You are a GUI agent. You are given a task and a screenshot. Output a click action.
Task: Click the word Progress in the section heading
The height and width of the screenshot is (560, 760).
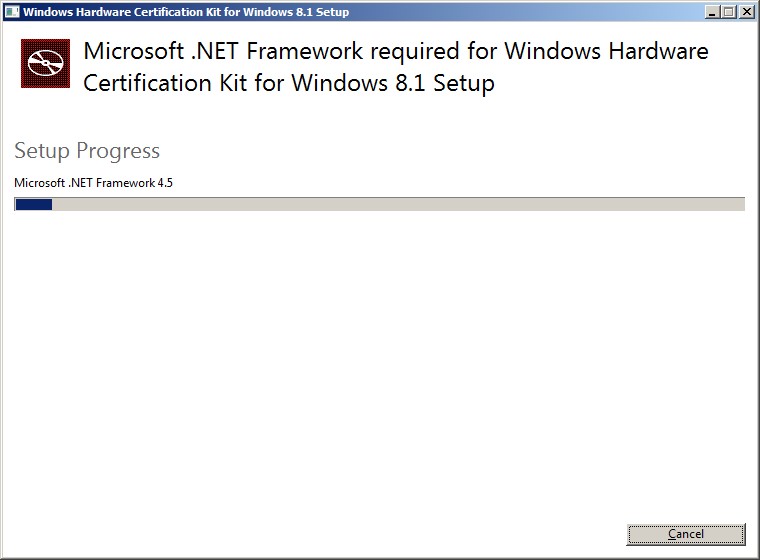pyautogui.click(x=118, y=151)
